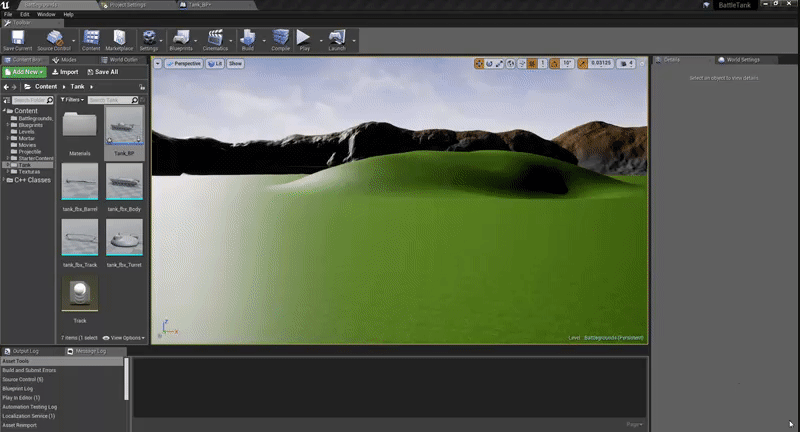The image size is (800, 432).
Task: Toggle scale snapping in the viewport
Action: pyautogui.click(x=583, y=64)
